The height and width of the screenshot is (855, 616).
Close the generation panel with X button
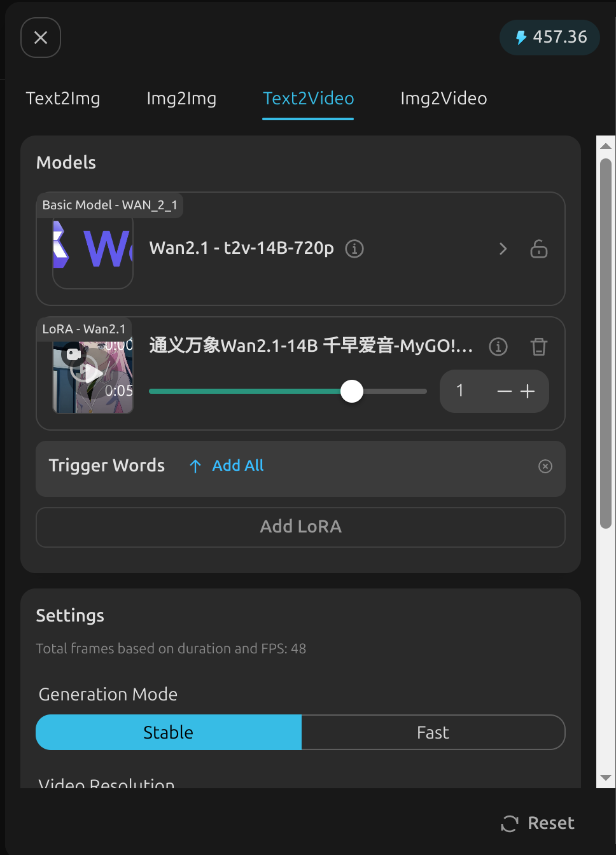pos(41,38)
